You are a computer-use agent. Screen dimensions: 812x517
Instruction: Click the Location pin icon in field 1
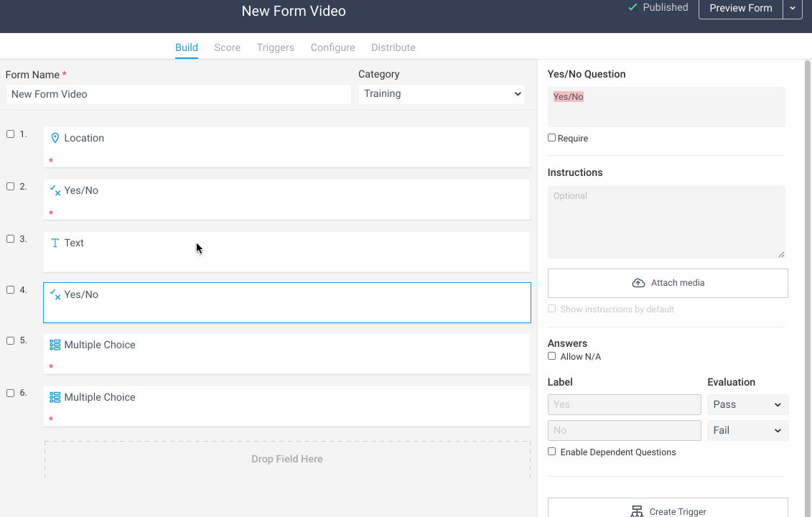click(x=55, y=138)
